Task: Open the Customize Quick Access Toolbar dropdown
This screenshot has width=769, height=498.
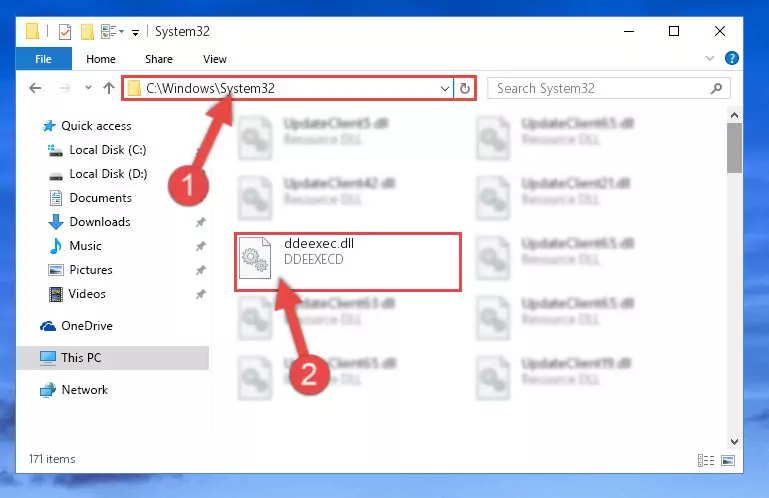Action: click(135, 32)
